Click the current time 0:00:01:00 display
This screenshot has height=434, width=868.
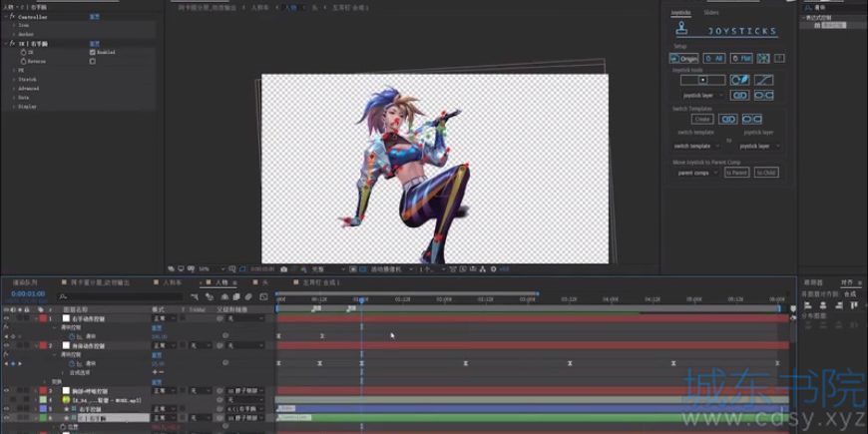[28, 294]
